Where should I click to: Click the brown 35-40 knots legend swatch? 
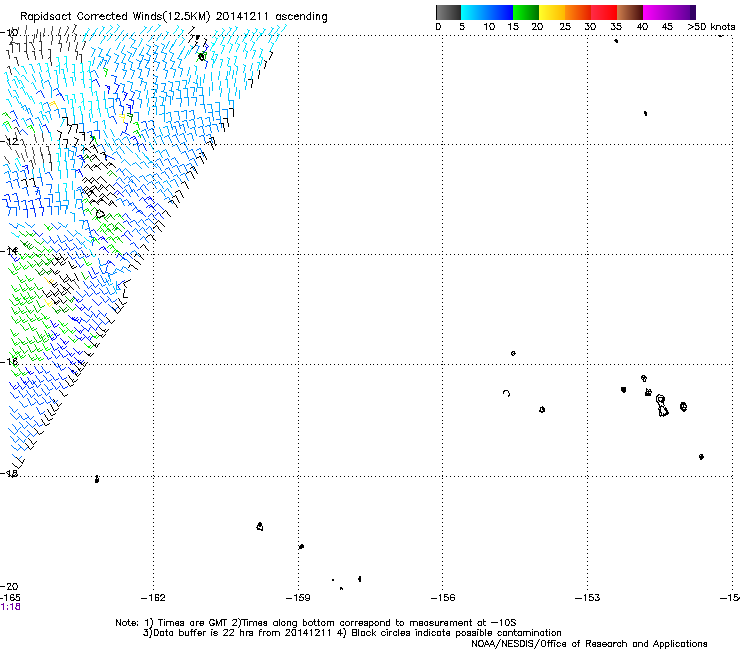(630, 12)
